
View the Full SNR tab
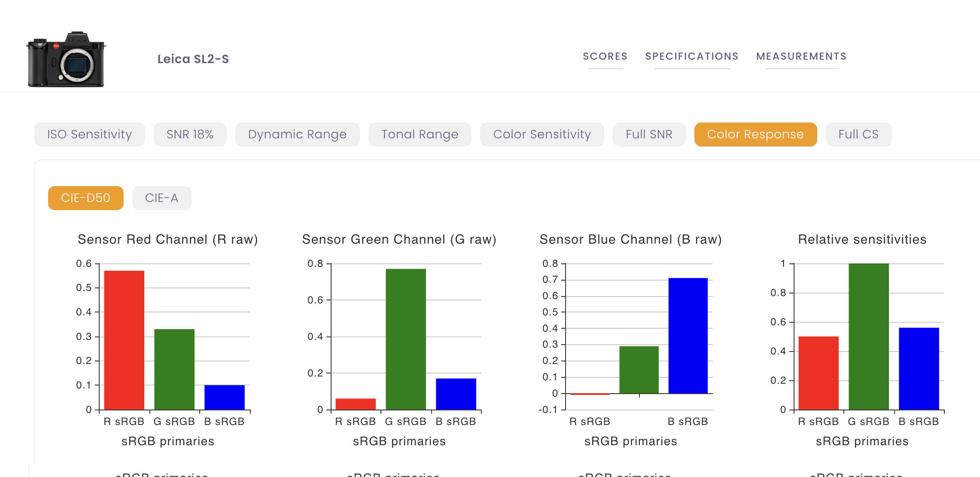649,135
